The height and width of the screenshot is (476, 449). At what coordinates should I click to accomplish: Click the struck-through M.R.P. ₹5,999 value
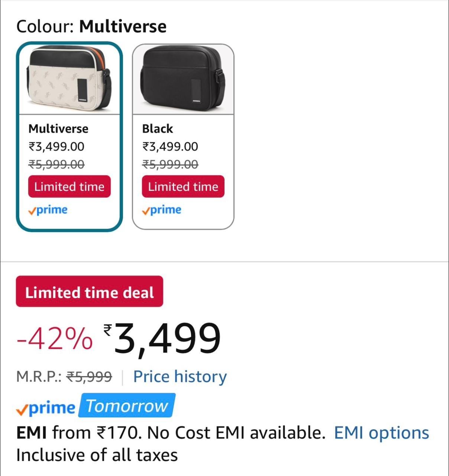coord(89,377)
